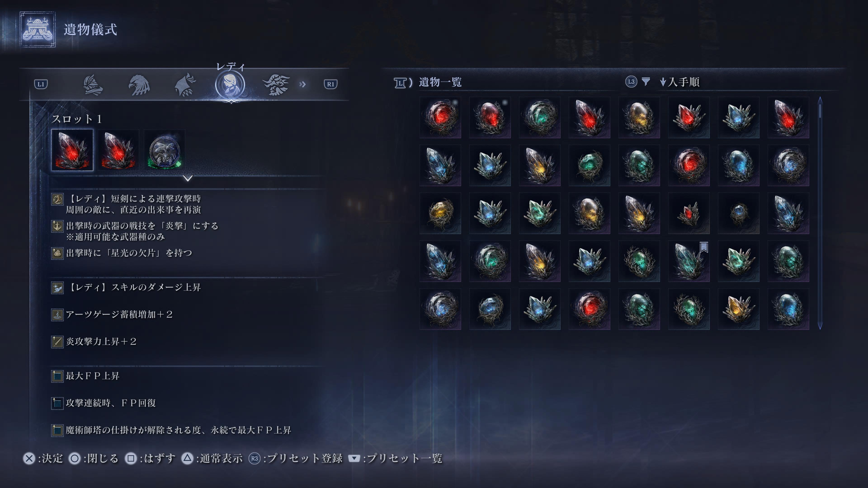The image size is (868, 488).
Task: Click the はずす (remove) button
Action: [150, 458]
